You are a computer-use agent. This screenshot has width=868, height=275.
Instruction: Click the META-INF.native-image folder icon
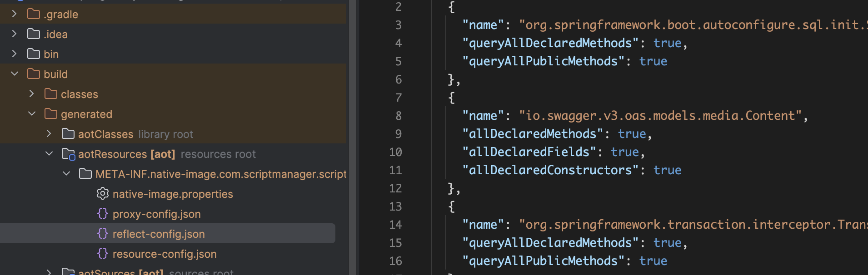[x=85, y=174]
